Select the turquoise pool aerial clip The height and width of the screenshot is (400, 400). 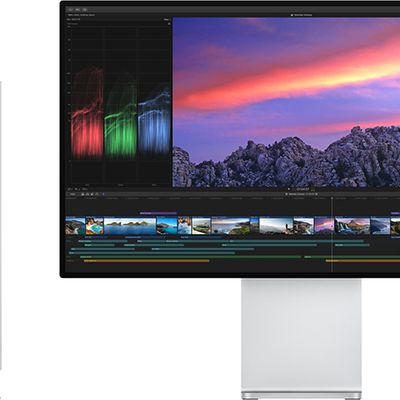click(x=95, y=226)
